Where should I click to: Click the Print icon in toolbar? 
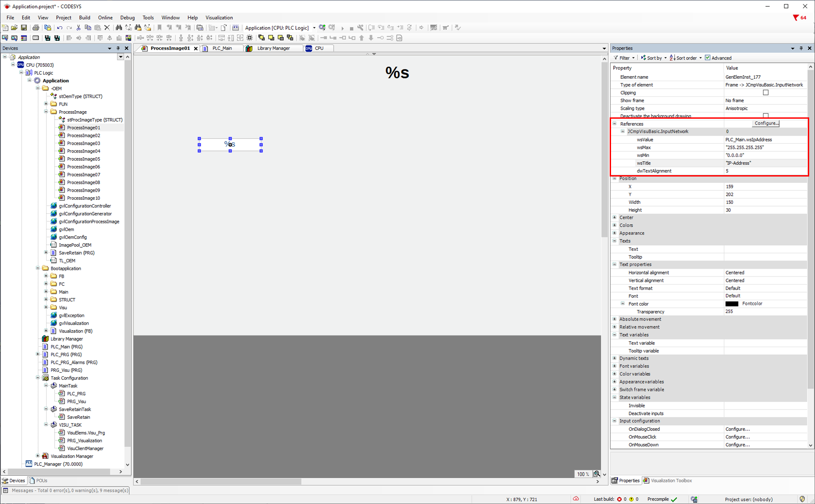(x=36, y=28)
